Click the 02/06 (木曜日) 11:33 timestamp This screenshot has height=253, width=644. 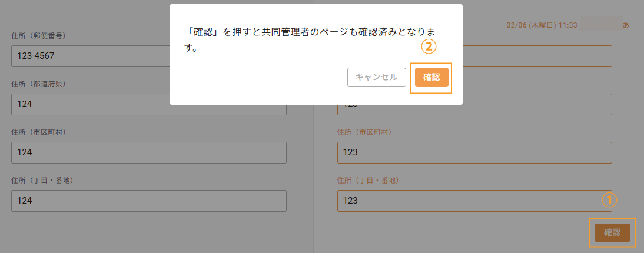542,25
